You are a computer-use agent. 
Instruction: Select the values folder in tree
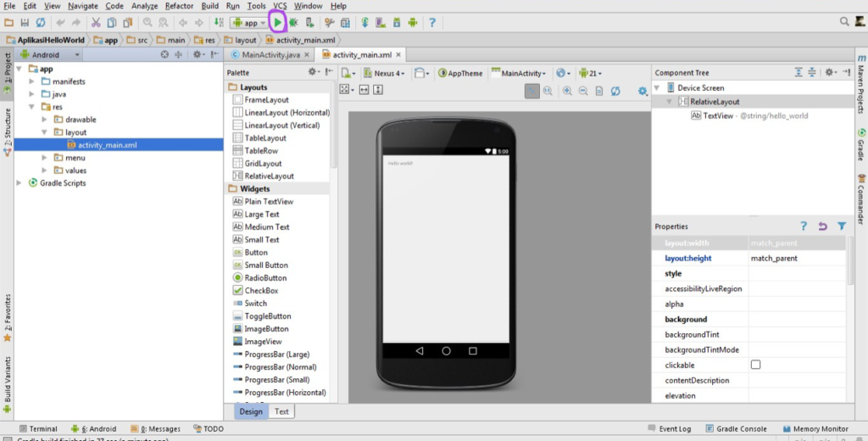click(75, 170)
